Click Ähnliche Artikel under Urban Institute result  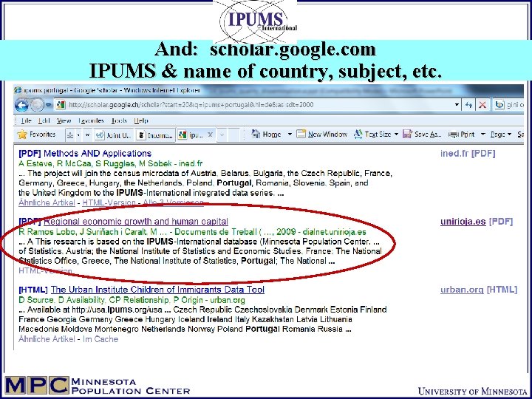click(x=47, y=339)
